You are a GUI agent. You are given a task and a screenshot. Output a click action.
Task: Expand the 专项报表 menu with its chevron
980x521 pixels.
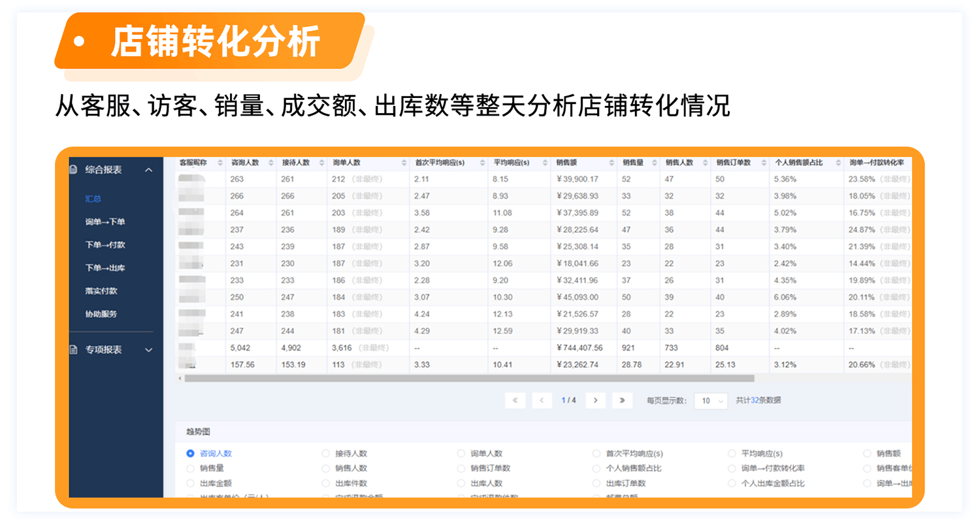point(148,350)
